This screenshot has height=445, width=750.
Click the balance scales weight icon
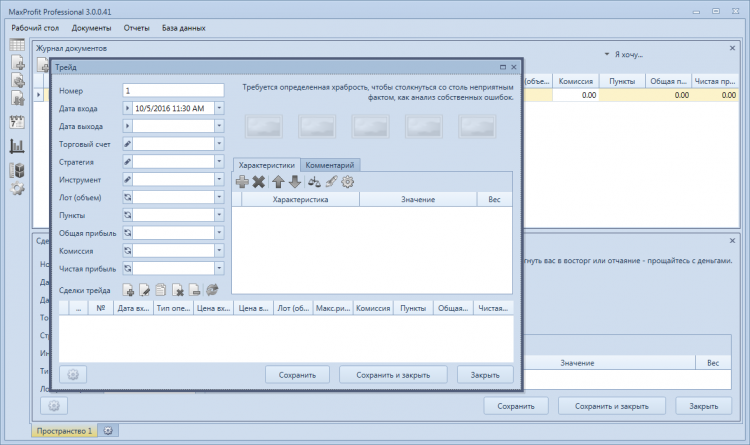[x=314, y=182]
